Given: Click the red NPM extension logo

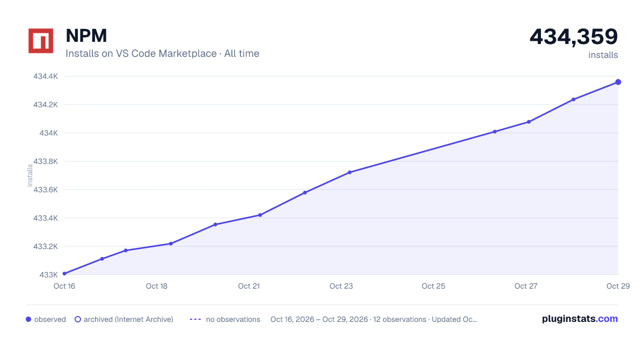Looking at the screenshot, I should (x=41, y=41).
